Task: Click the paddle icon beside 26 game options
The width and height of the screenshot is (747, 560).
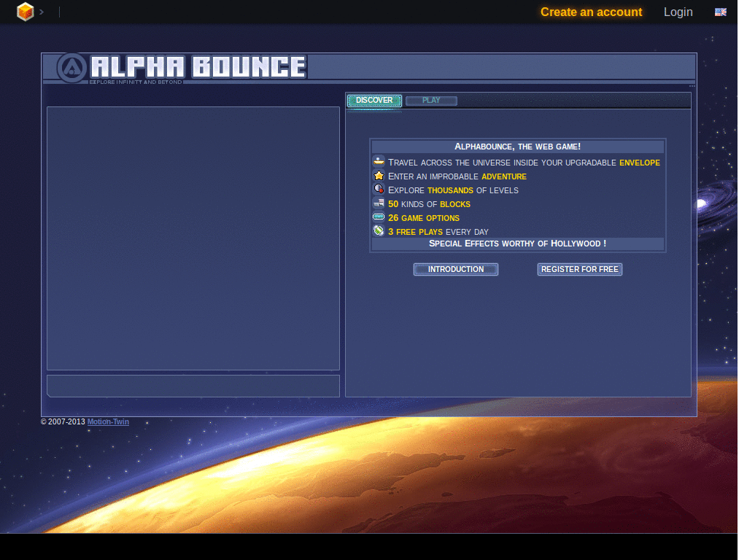Action: click(x=379, y=217)
